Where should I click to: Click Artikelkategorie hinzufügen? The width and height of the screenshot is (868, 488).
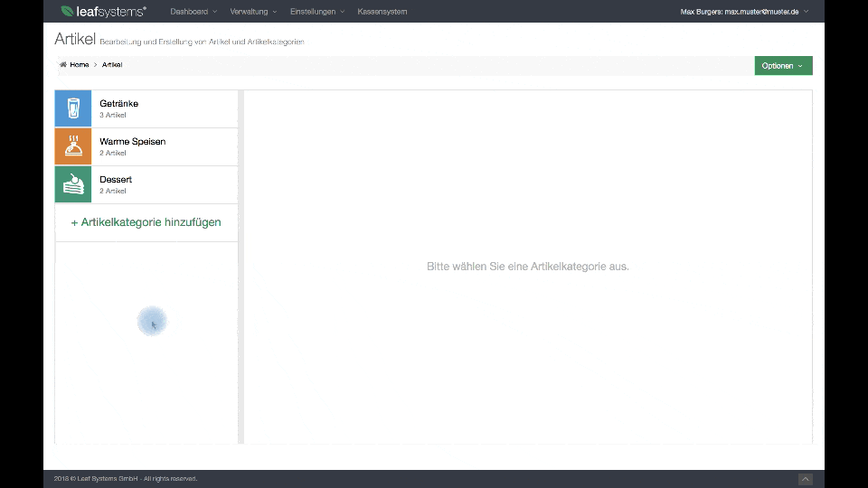[x=146, y=222]
